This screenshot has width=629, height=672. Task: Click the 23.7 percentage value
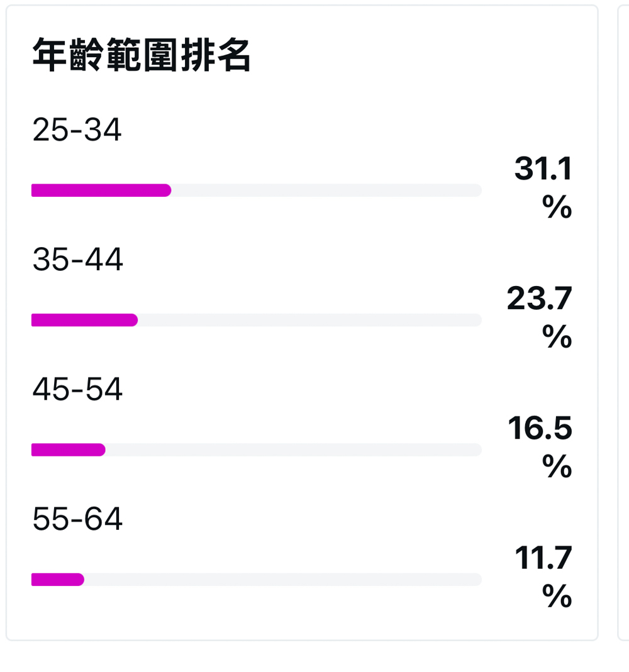click(x=540, y=299)
